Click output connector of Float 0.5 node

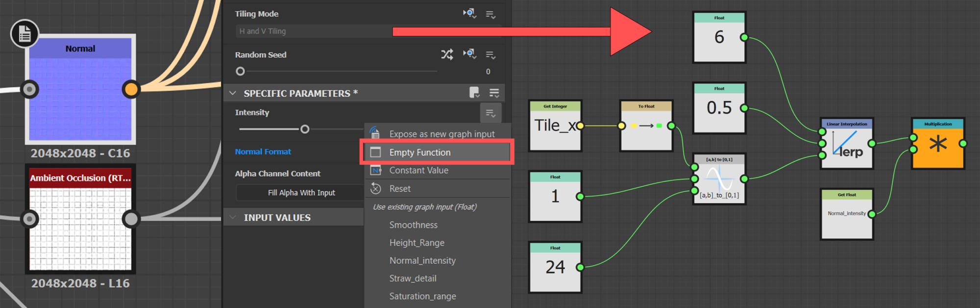tap(744, 108)
